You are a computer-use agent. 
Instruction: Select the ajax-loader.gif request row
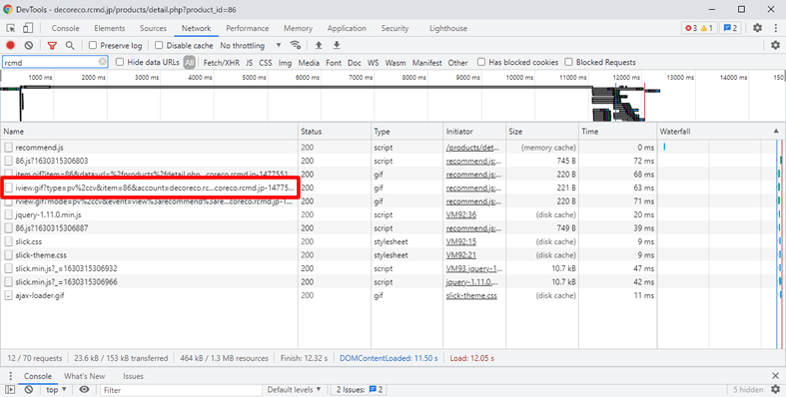[328, 295]
